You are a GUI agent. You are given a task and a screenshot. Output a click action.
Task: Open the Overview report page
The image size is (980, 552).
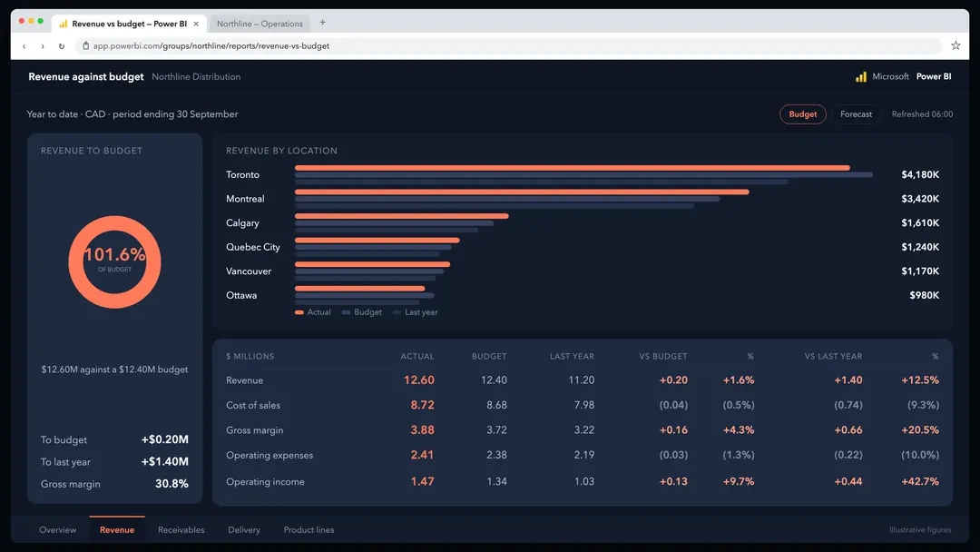(57, 530)
